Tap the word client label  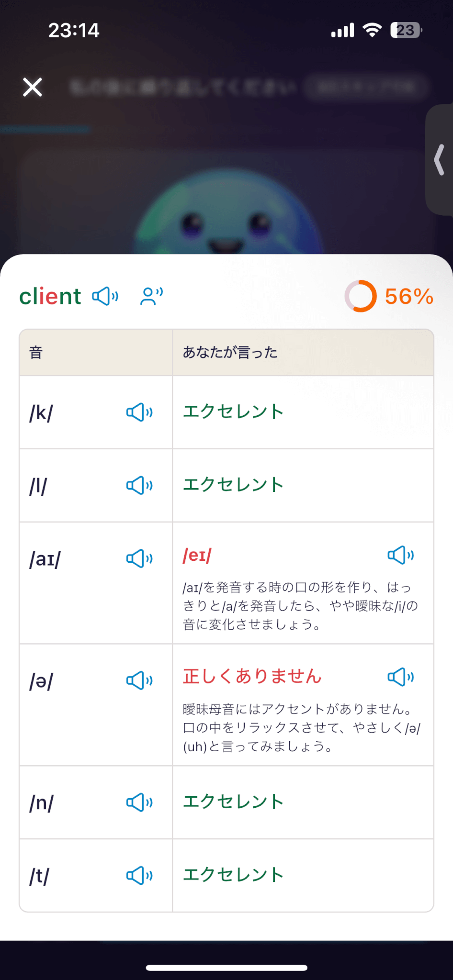50,296
